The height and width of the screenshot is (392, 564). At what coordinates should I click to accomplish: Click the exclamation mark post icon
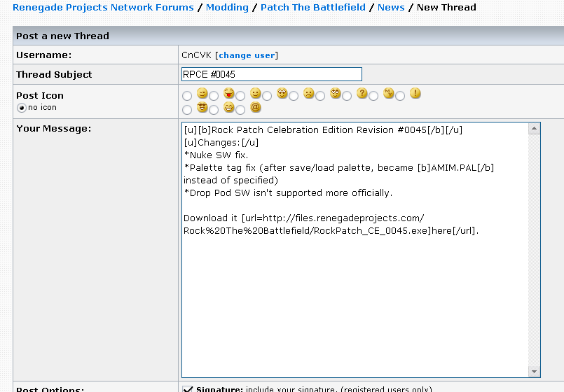[415, 93]
